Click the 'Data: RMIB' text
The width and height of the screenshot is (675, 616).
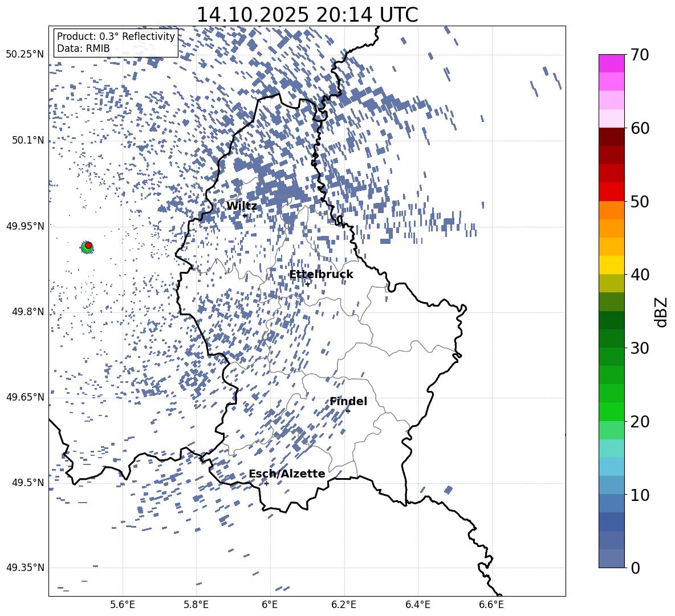pos(83,48)
